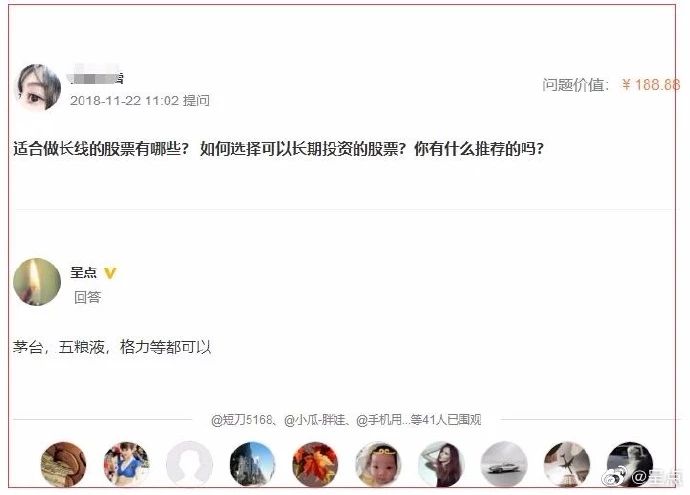Open the @手机用 mention link
This screenshot has height=495, width=690.
[378, 420]
